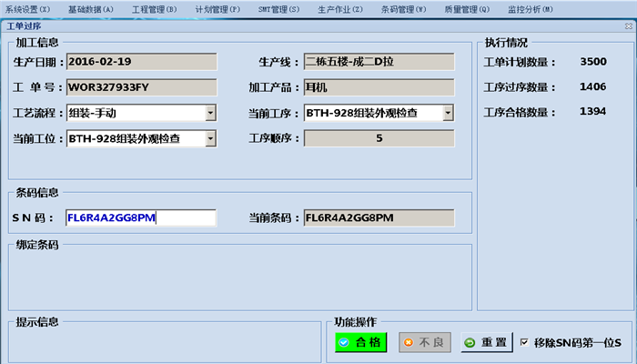The image size is (637, 364).
Task: Click the 工单号 field WOR327933FY
Action: click(x=141, y=87)
